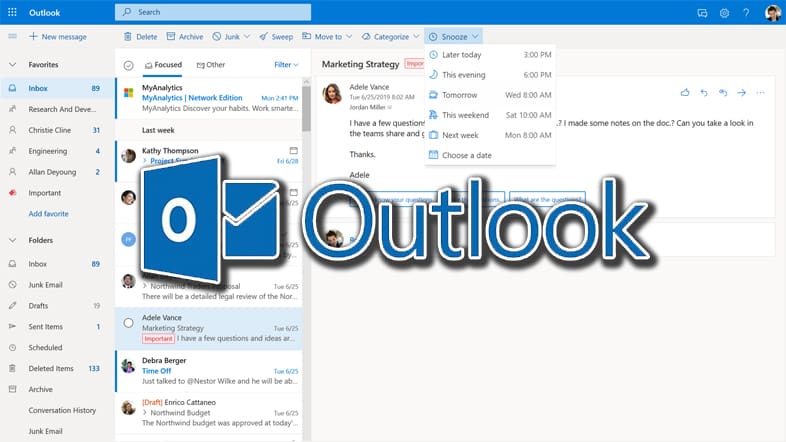Viewport: 786px width, 442px height.
Task: Expand the Northwind Budget conversation thread
Action: pos(145,413)
